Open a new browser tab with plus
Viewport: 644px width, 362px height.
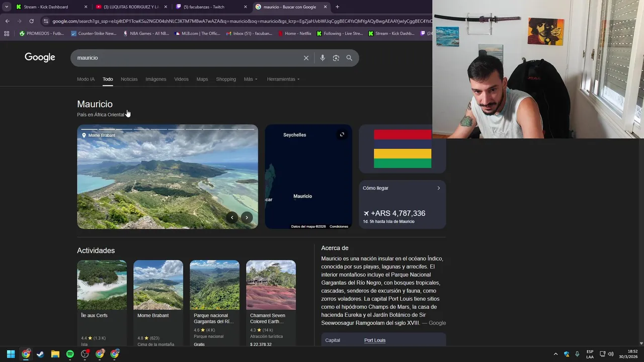coord(337,7)
